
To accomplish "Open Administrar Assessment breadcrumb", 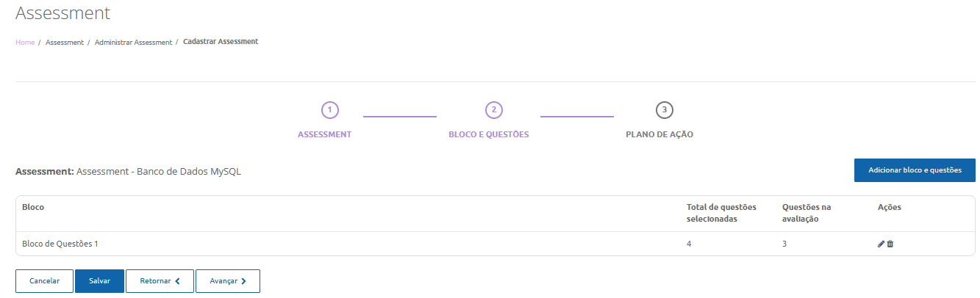I will (133, 43).
